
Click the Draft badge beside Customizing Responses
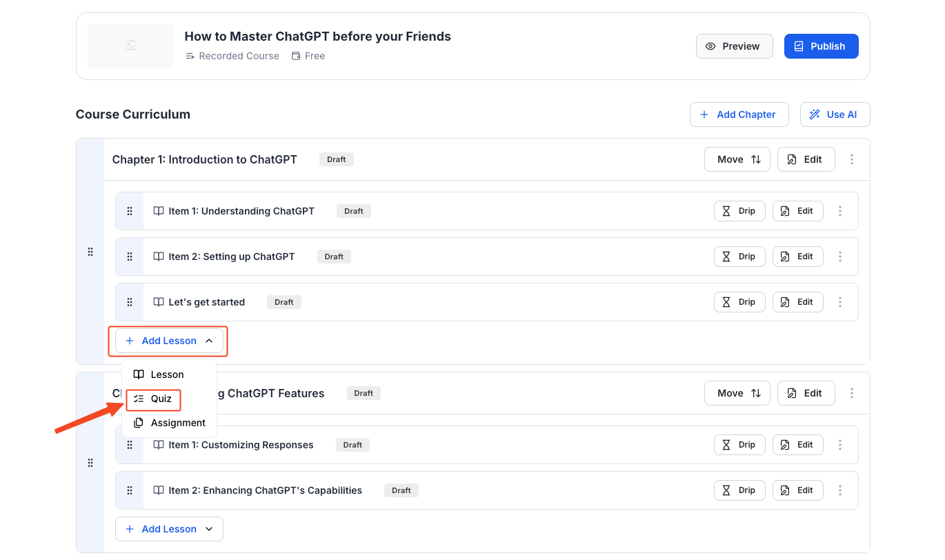click(353, 445)
